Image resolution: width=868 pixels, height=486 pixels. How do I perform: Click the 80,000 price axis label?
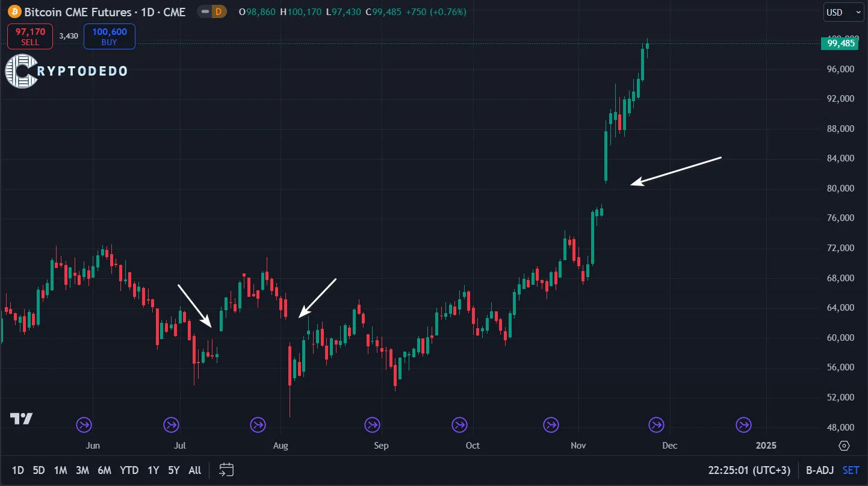pyautogui.click(x=841, y=188)
